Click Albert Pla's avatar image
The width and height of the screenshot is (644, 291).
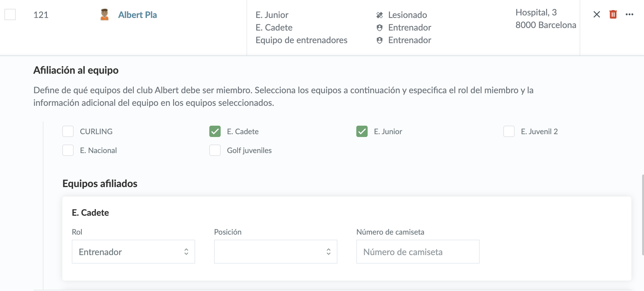coord(105,15)
